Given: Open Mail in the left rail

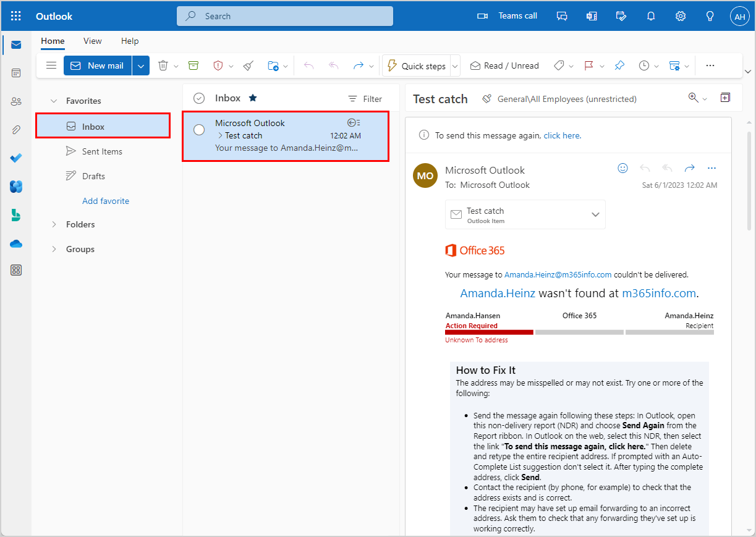Looking at the screenshot, I should (x=16, y=44).
